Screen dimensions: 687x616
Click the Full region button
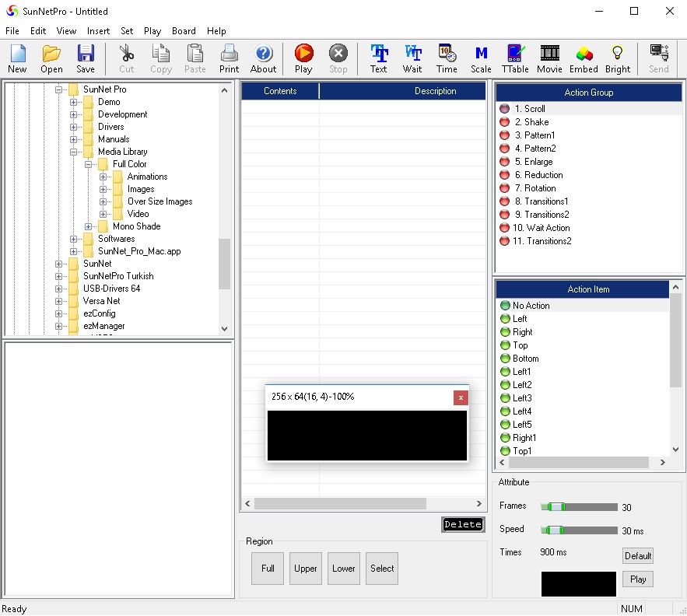[268, 569]
